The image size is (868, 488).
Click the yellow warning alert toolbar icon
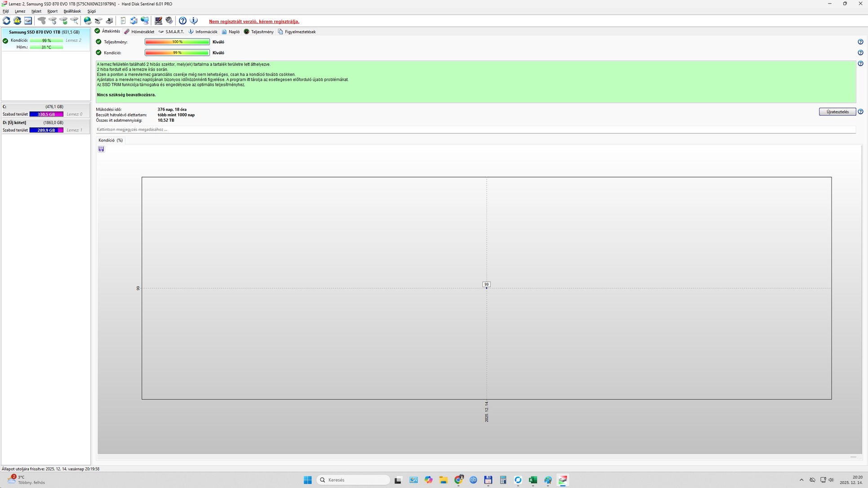tap(17, 21)
